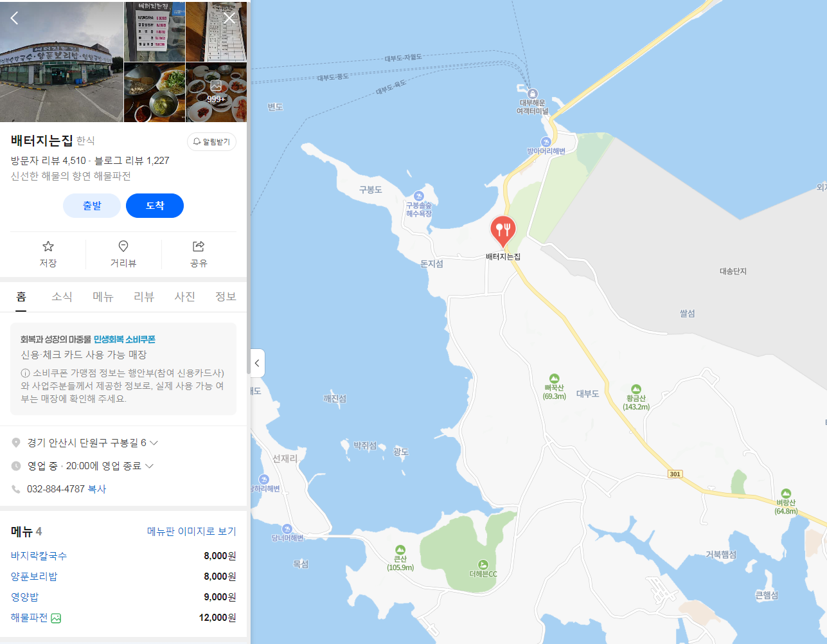Screen dimensions: 827x644
Task: Copy the phone number via 복사
Action: [97, 489]
